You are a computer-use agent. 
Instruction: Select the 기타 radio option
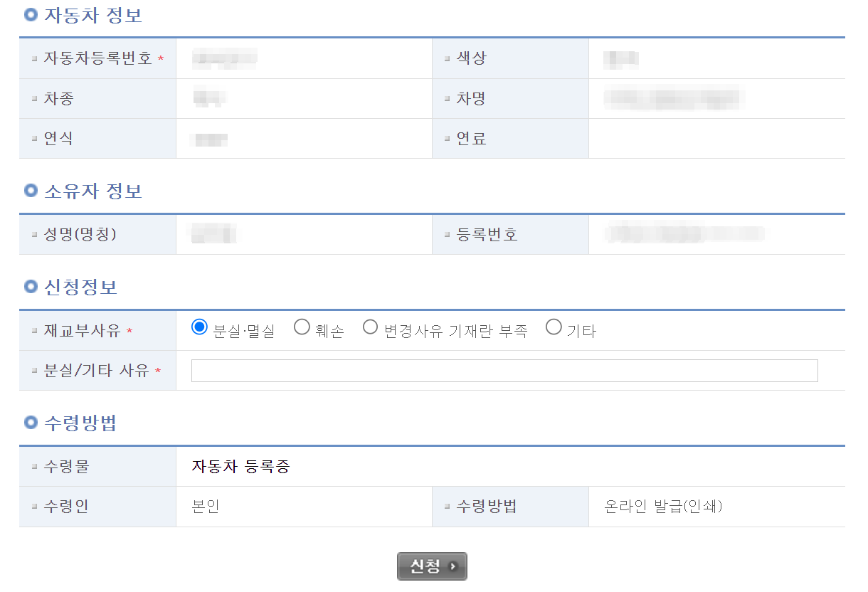554,327
